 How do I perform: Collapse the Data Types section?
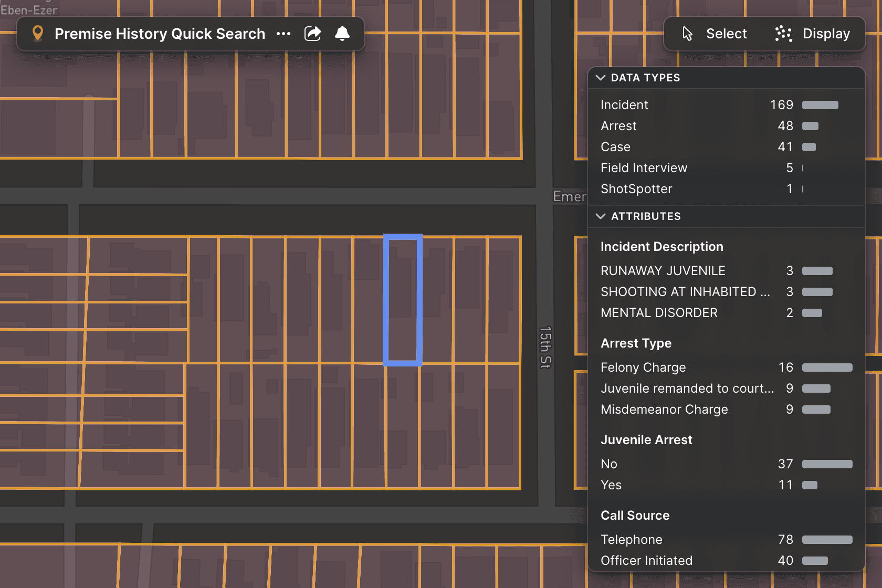pyautogui.click(x=601, y=78)
